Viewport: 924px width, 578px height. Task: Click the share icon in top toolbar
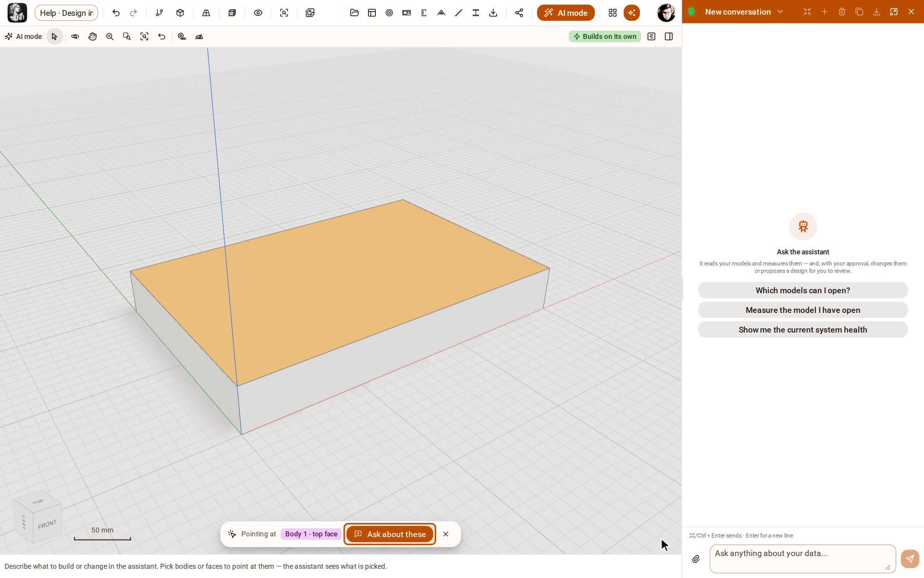pos(519,13)
